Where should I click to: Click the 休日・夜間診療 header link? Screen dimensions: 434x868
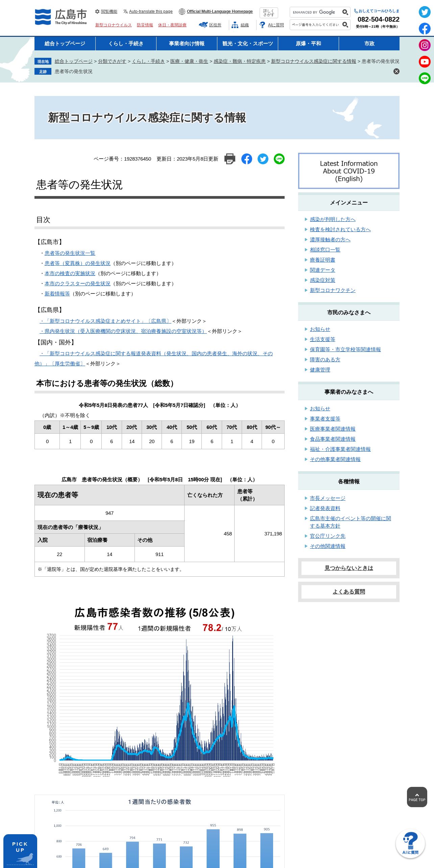click(172, 25)
